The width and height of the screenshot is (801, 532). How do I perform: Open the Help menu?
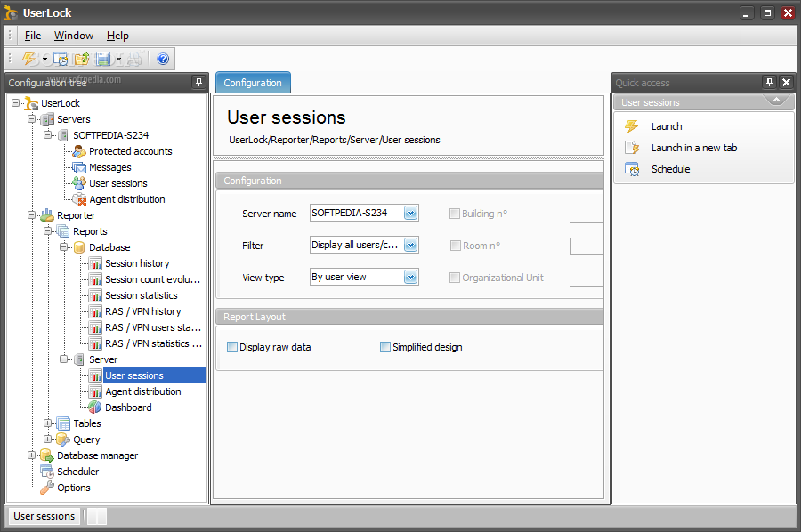[x=117, y=36]
